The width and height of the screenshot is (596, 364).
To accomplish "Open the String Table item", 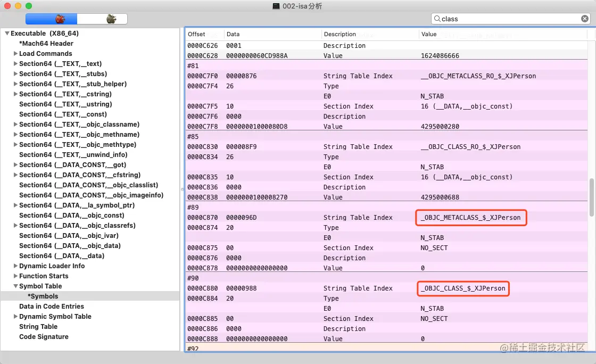I will point(38,327).
